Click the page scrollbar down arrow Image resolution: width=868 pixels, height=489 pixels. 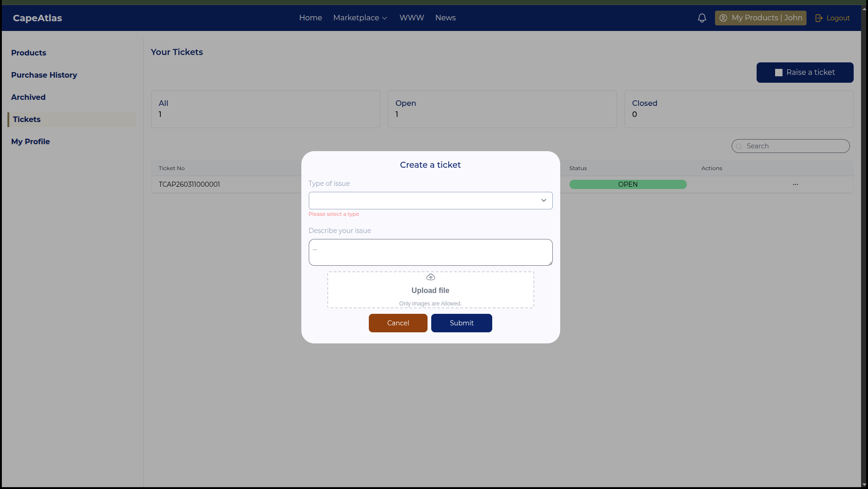[864, 484]
